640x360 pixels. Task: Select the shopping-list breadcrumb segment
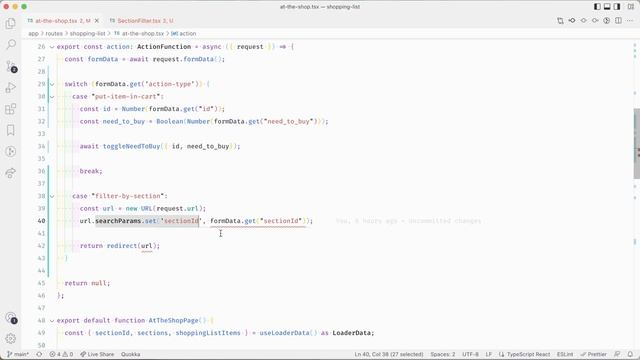coord(87,33)
